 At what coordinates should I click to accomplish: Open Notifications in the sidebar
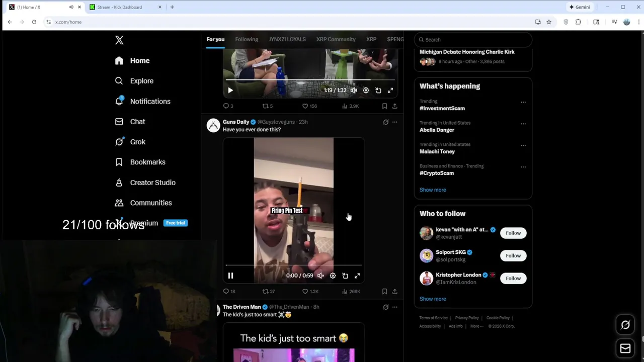(x=143, y=101)
